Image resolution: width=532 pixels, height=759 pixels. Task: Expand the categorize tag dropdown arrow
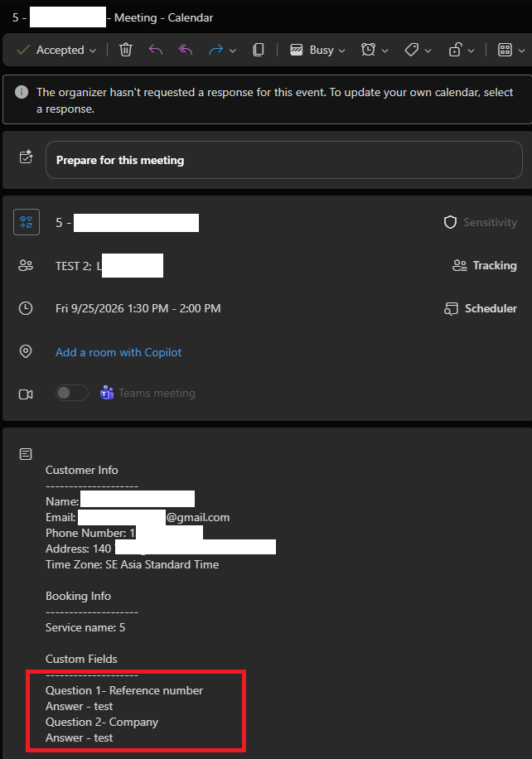[428, 51]
